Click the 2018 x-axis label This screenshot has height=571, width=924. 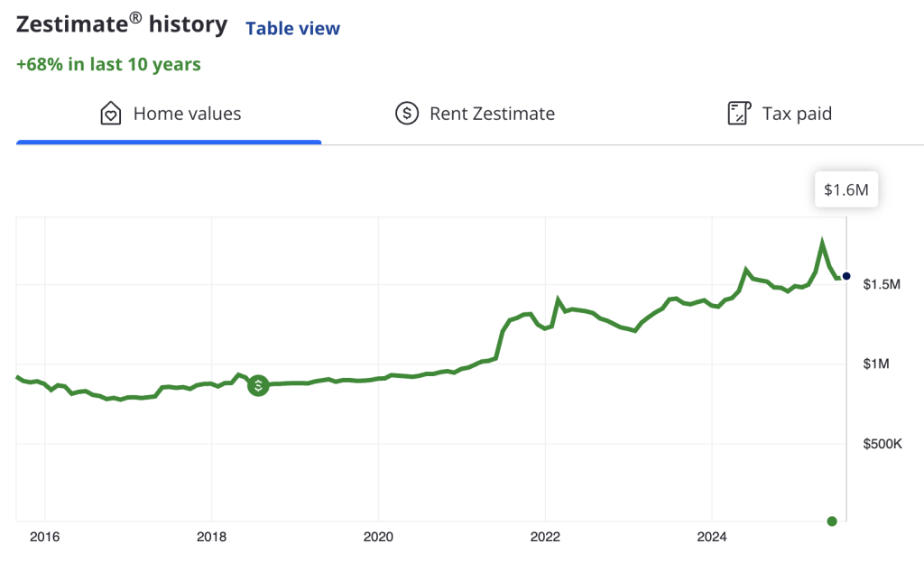pyautogui.click(x=211, y=538)
